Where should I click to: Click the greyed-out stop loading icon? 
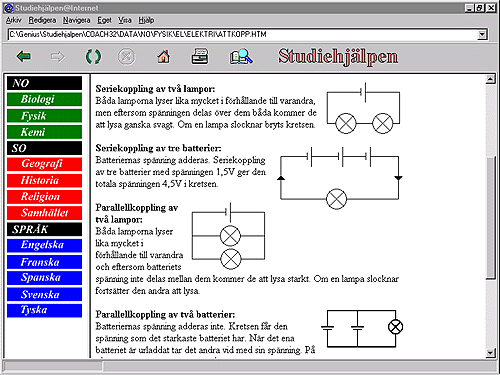[x=127, y=57]
